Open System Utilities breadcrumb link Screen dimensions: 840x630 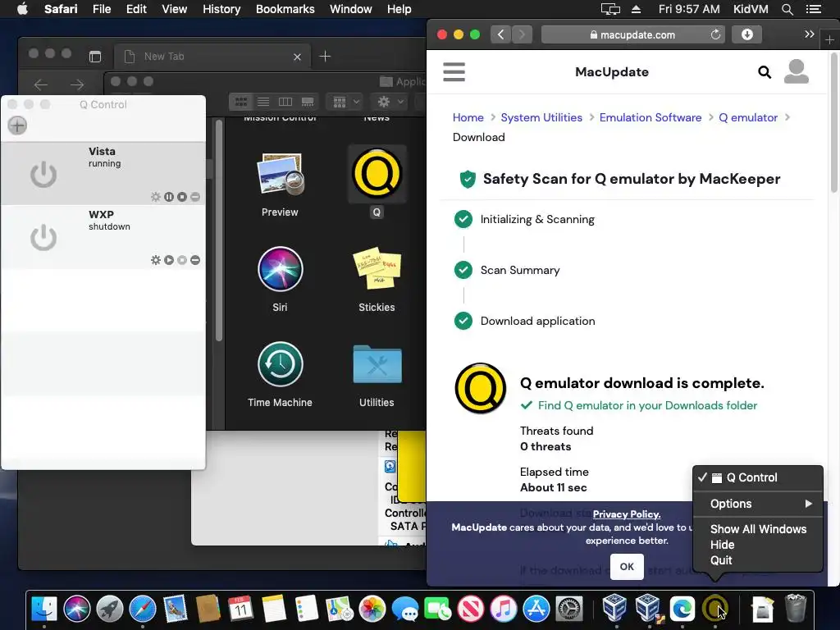541,117
